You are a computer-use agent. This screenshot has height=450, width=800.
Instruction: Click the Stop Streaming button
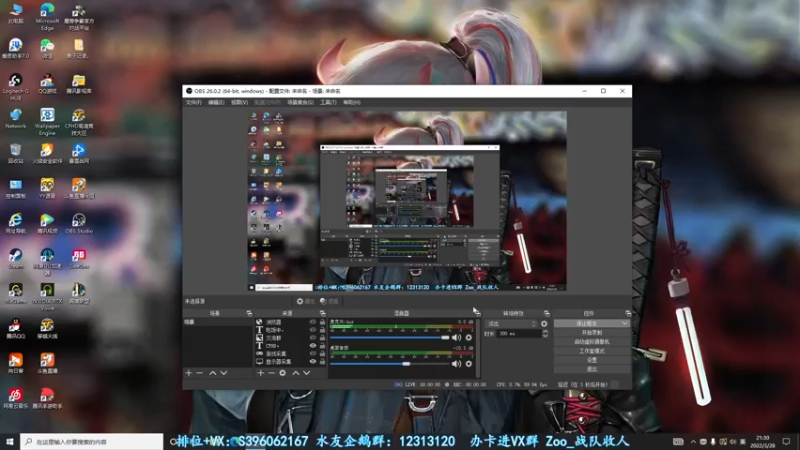(x=587, y=323)
